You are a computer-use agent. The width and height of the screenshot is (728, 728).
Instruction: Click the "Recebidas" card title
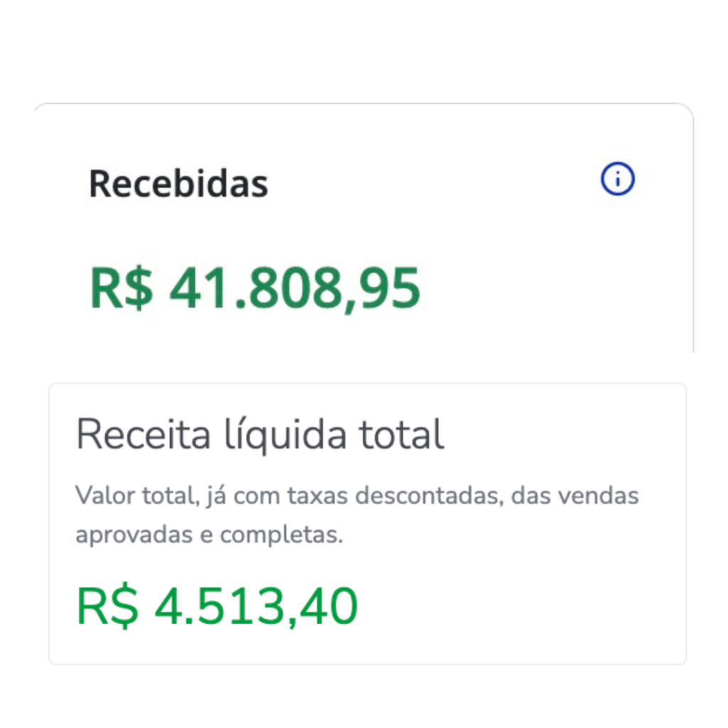178,184
